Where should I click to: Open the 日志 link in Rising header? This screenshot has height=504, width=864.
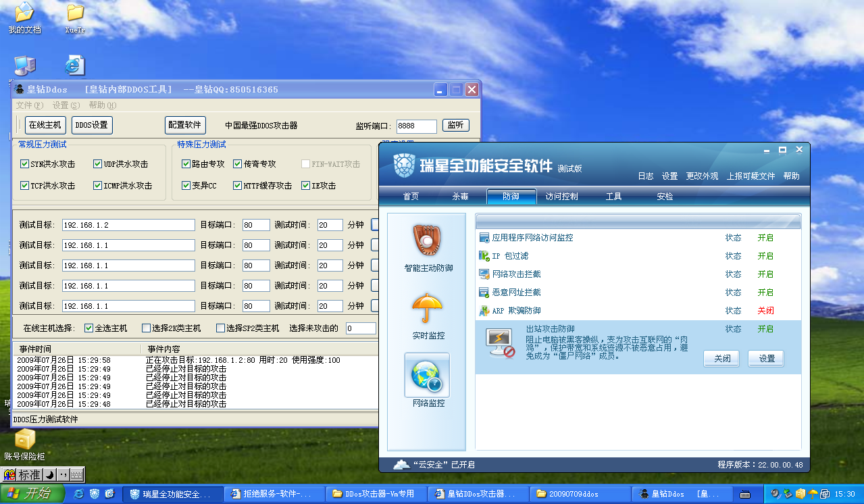point(646,176)
